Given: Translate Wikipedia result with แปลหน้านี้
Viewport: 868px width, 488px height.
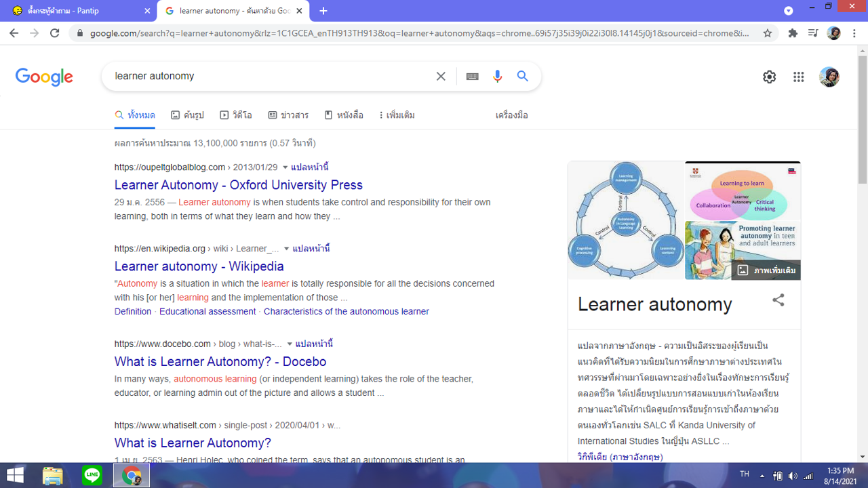Looking at the screenshot, I should coord(311,249).
